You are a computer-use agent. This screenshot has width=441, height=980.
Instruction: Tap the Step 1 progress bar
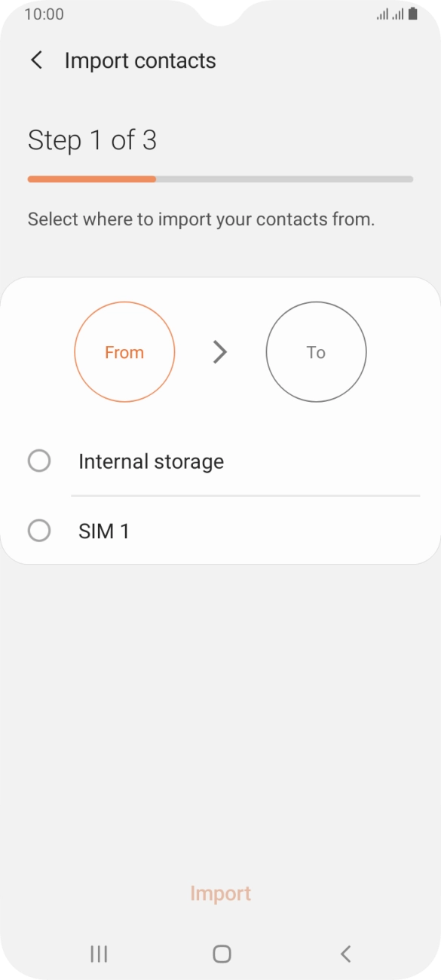tap(221, 179)
